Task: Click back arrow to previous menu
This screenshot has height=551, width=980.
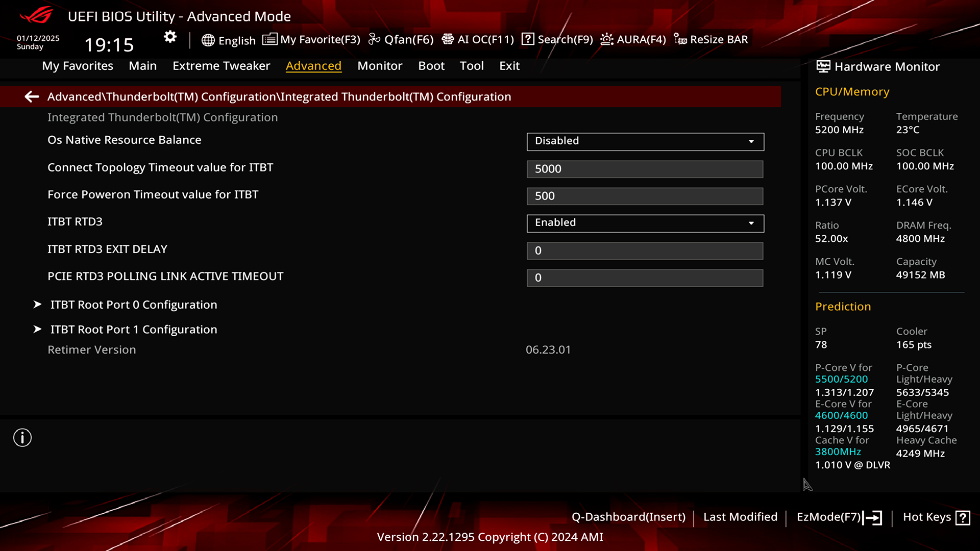Action: [x=31, y=96]
